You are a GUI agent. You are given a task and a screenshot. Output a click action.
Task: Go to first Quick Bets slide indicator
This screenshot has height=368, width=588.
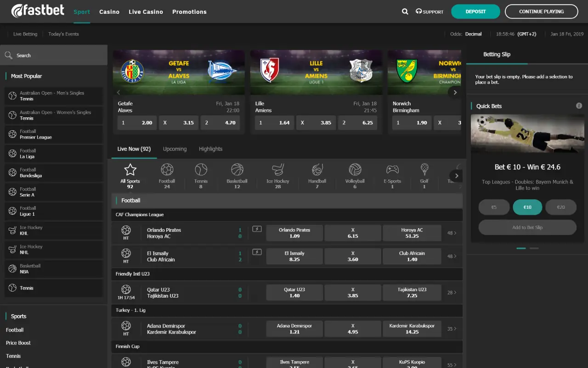pos(521,248)
